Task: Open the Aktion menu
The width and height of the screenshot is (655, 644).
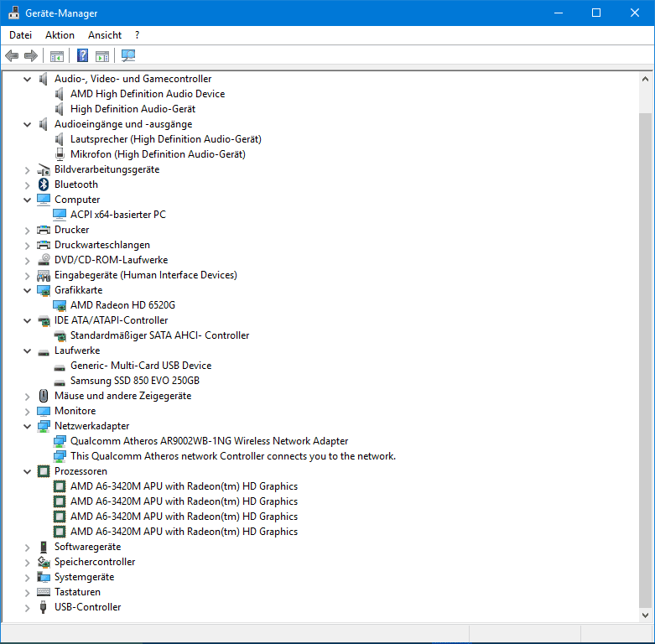Action: [60, 35]
